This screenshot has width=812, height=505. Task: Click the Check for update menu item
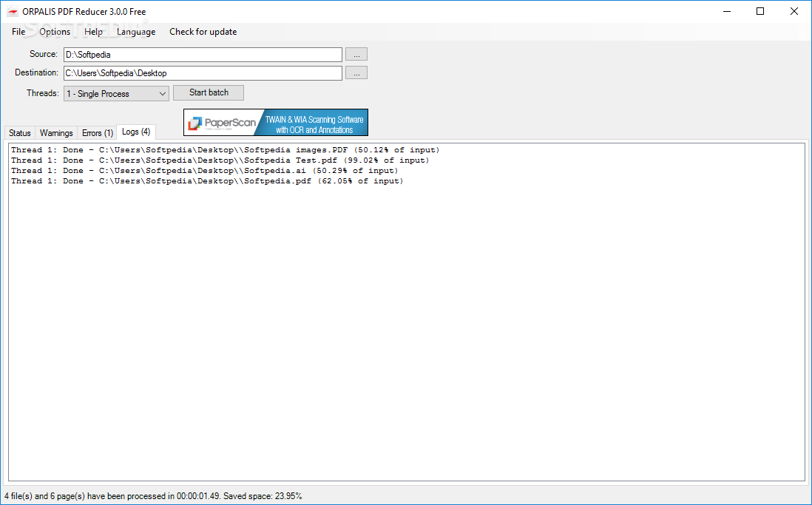click(203, 32)
